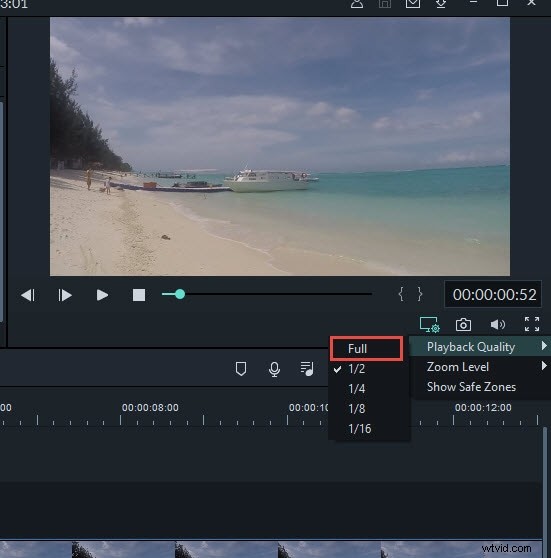
Task: Step forward one frame in preview
Action: 65,295
